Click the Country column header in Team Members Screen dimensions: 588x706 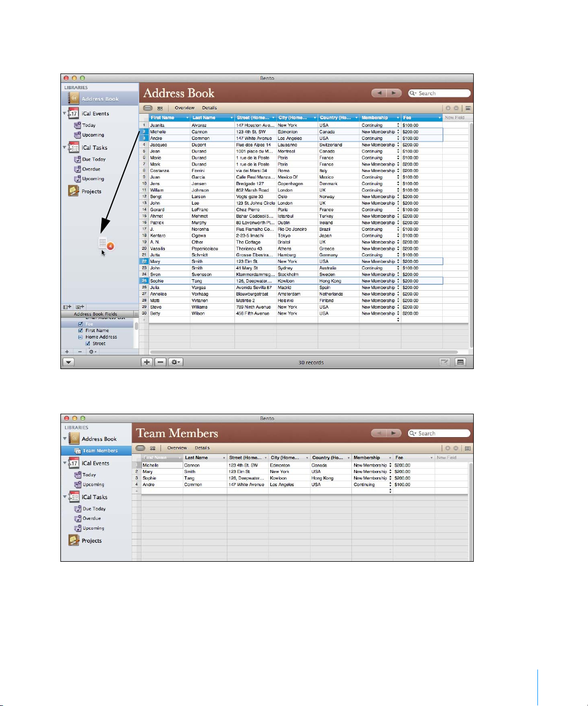pyautogui.click(x=331, y=458)
